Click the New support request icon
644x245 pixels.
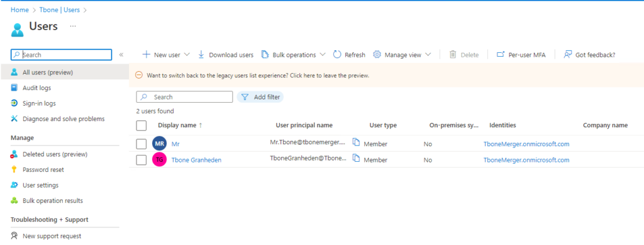[14, 236]
